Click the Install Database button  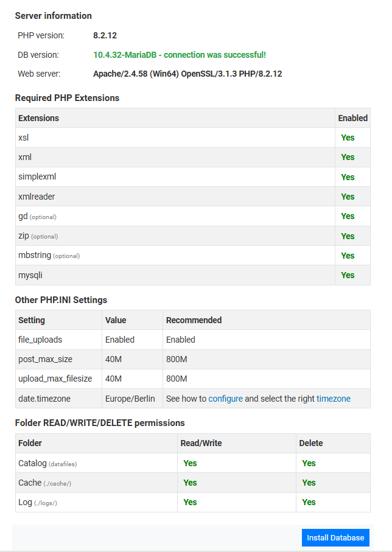[x=335, y=538]
